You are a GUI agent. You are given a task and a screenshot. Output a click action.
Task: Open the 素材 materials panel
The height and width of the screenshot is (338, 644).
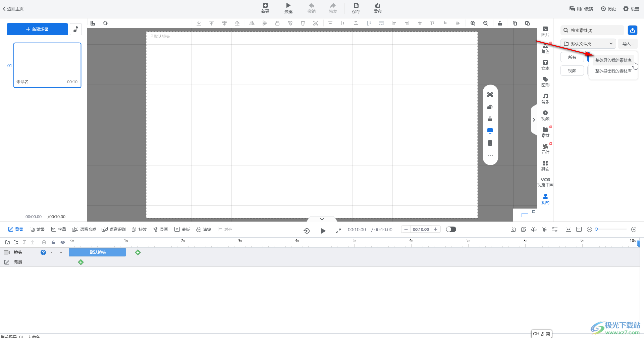[x=545, y=132]
